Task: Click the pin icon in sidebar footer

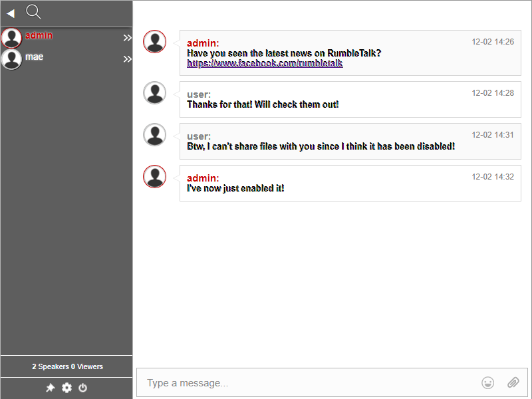Action: pyautogui.click(x=50, y=388)
